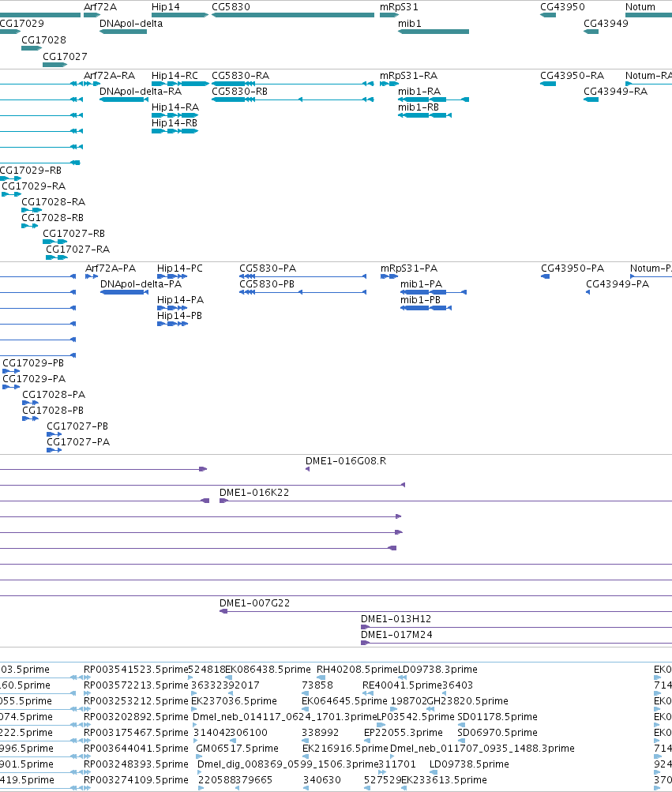Click the CG43949 gene label
672x792 pixels.
pyautogui.click(x=606, y=24)
